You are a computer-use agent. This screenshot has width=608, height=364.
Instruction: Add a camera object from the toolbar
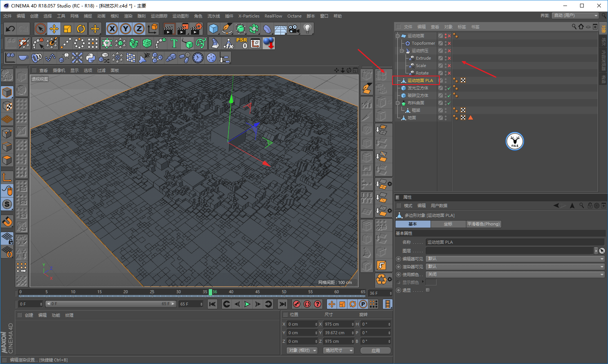tap(294, 29)
